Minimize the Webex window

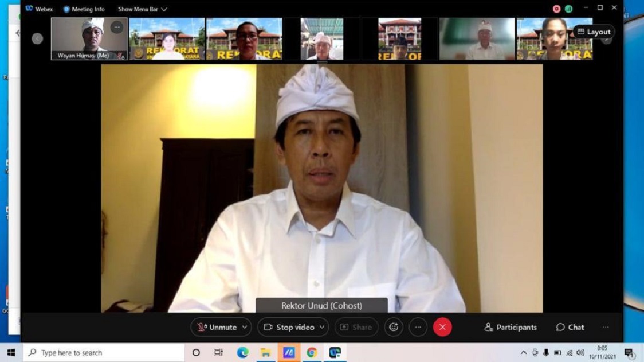pos(586,8)
